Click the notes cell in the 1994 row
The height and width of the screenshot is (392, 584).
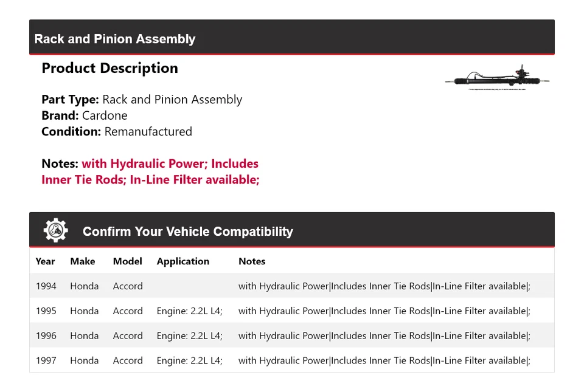384,286
